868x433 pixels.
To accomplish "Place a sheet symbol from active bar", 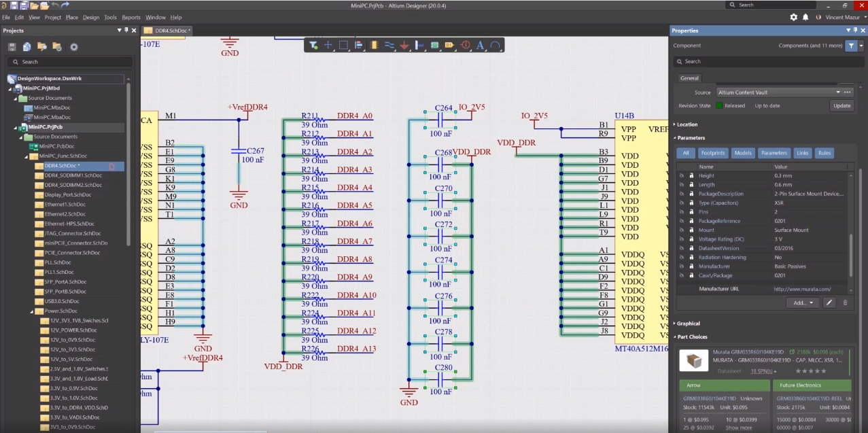I will [434, 46].
